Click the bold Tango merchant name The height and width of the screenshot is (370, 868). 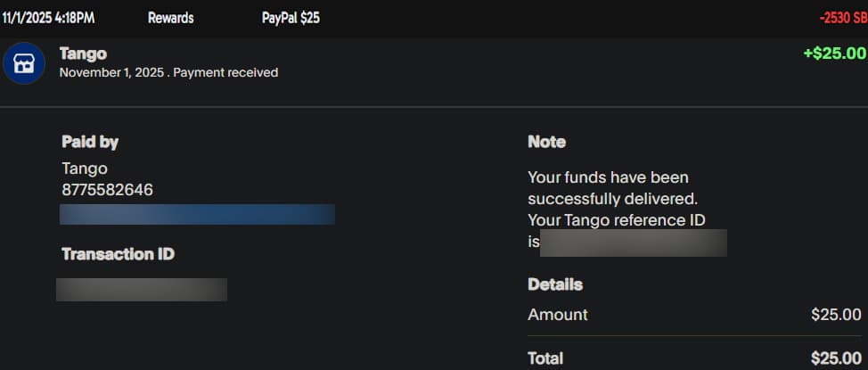[83, 53]
